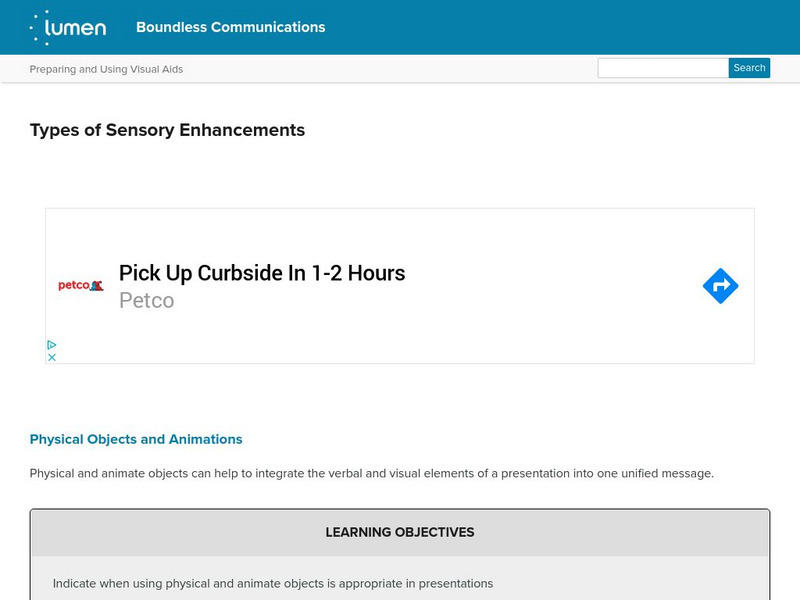Click the paragraph about physical and animate objects
This screenshot has width=800, height=600.
point(372,473)
